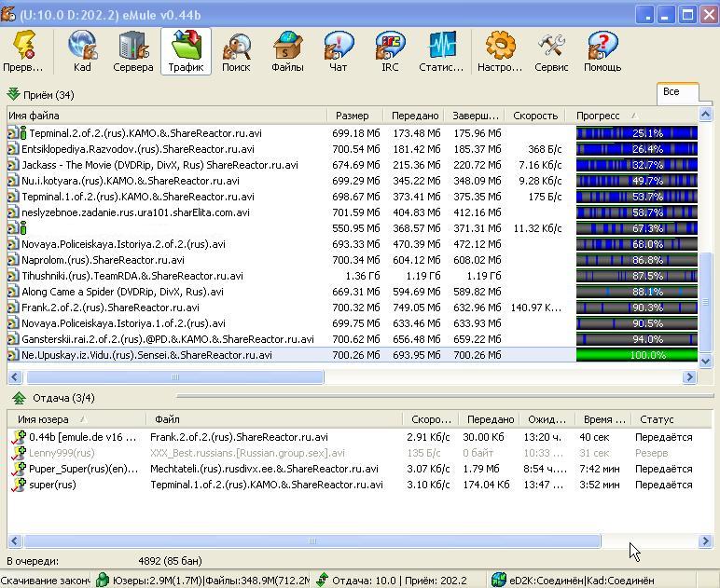This screenshot has width=720, height=588.
Task: Click the Отдача uploads green arrow icon
Action: point(19,398)
